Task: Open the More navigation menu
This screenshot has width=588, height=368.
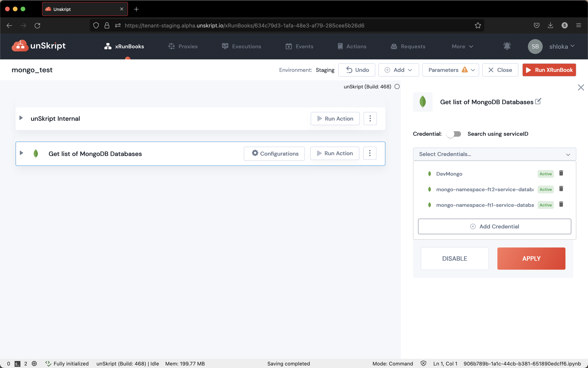Action: tap(462, 46)
